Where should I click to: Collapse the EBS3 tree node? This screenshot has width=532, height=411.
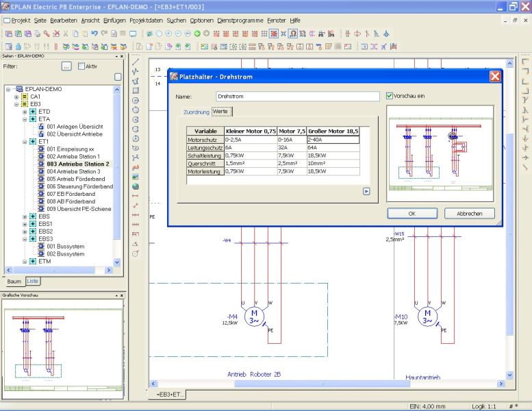[25, 239]
